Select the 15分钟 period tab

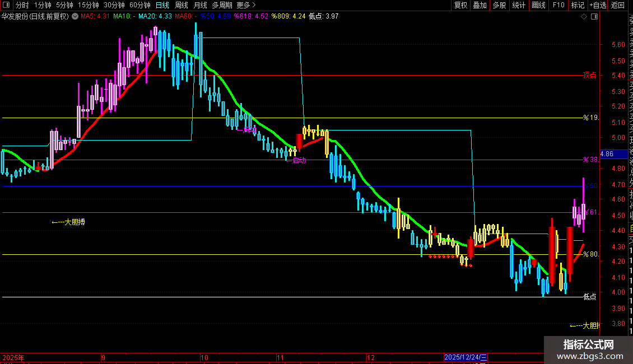pos(89,5)
